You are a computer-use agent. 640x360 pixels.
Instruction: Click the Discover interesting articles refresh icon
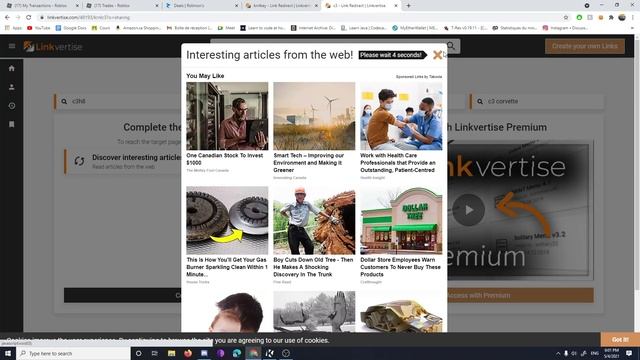coord(79,161)
